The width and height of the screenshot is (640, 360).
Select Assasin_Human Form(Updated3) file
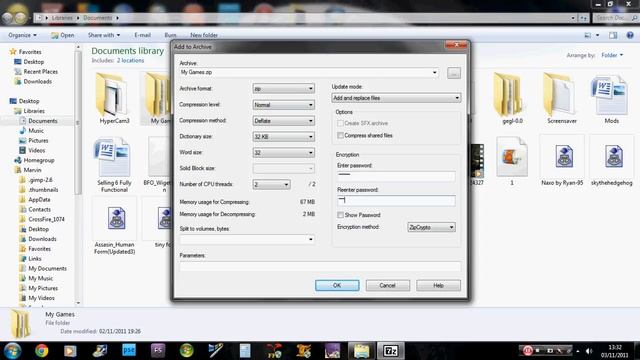pos(114,226)
